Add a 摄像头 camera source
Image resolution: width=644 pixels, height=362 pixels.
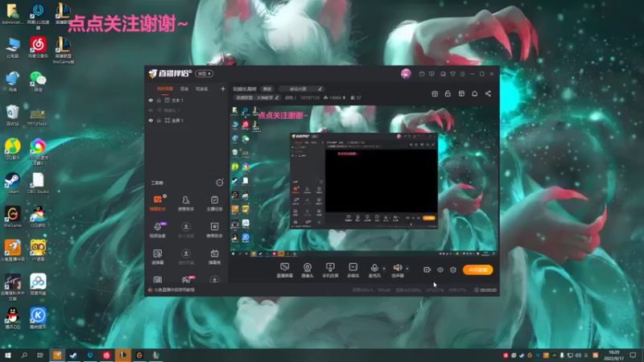tap(308, 270)
